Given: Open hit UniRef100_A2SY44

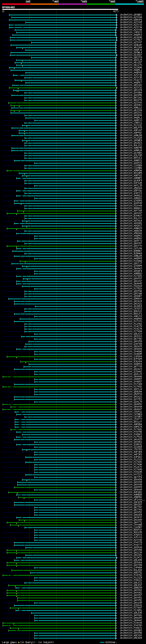Looking at the screenshot, I should 131,17.
